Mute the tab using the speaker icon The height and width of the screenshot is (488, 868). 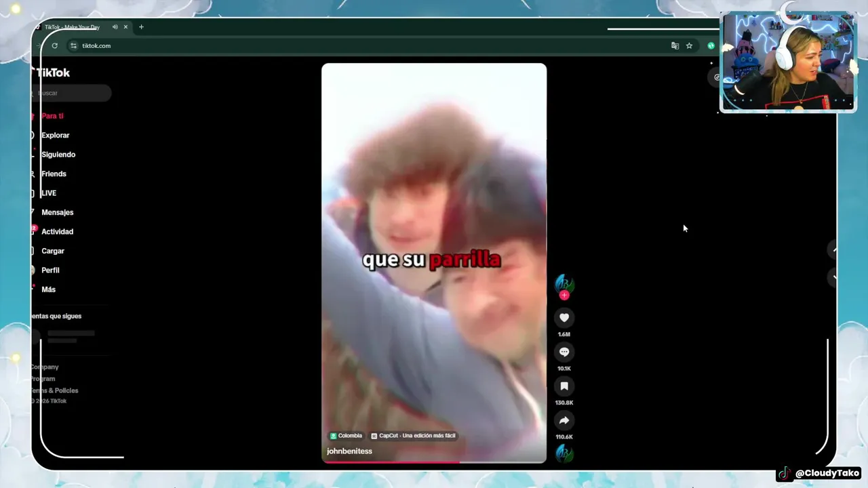coord(115,27)
